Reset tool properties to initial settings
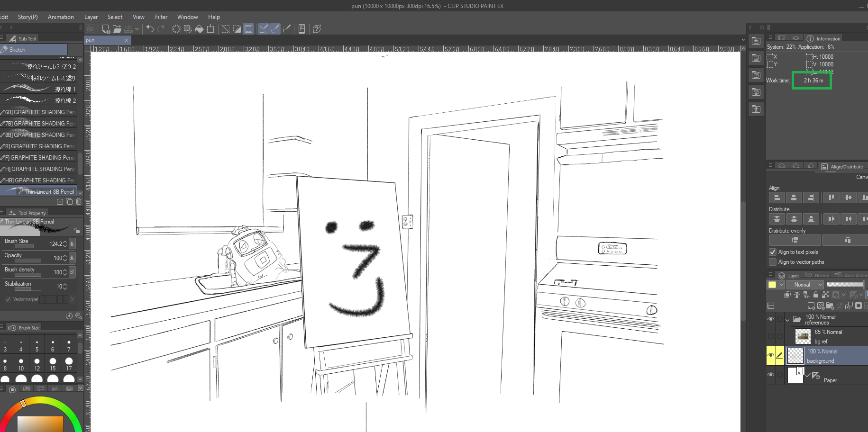868x432 pixels. [69, 315]
